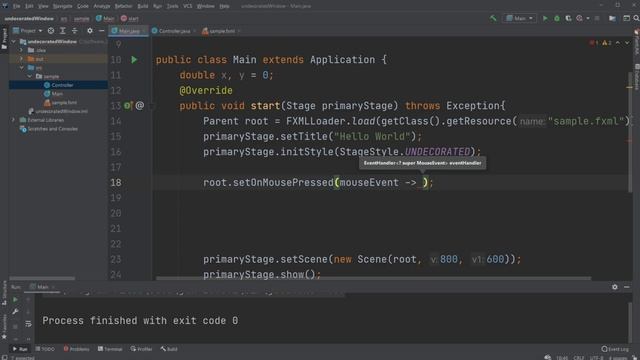Screen dimensions: 640x360
Task: Hide the Run panel with minus icon
Action: pos(627,287)
